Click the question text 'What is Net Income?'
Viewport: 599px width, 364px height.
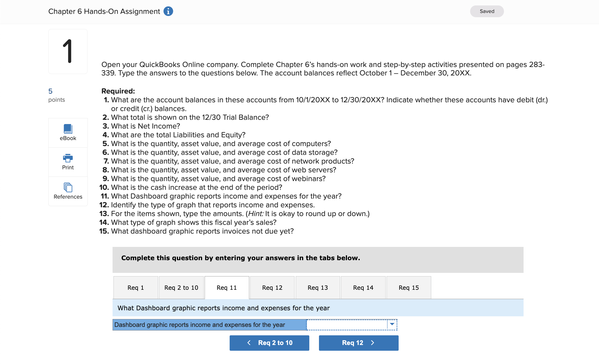click(x=145, y=126)
